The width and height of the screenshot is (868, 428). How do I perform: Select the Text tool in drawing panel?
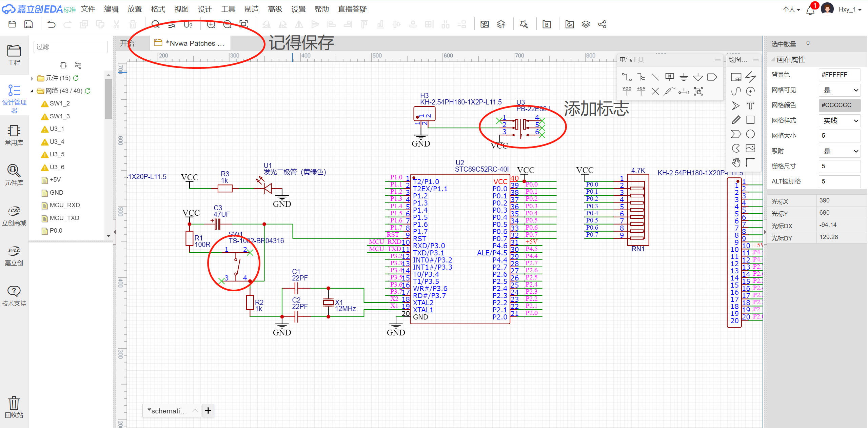click(x=750, y=105)
